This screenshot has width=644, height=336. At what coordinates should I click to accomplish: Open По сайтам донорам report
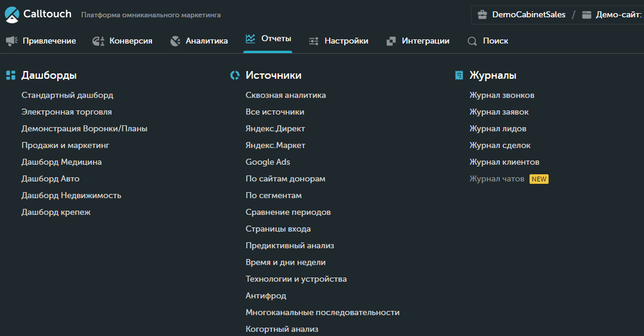click(286, 179)
